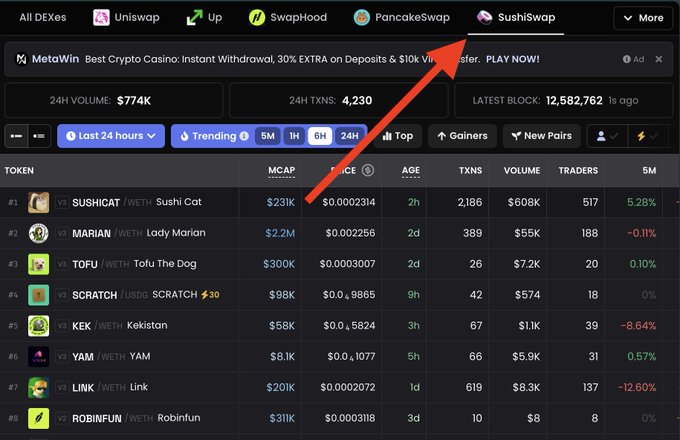This screenshot has height=440, width=680.
Task: Click 24H volume $774K stat
Action: point(113,101)
